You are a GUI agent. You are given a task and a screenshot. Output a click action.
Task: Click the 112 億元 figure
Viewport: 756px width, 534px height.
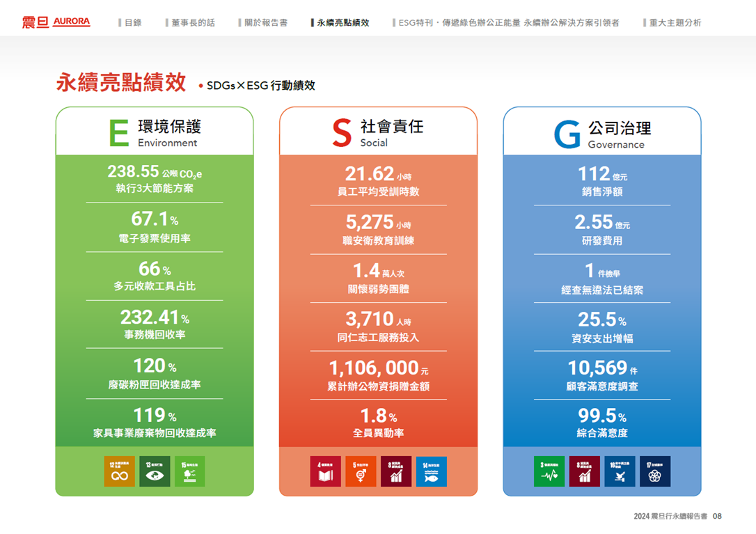(602, 173)
